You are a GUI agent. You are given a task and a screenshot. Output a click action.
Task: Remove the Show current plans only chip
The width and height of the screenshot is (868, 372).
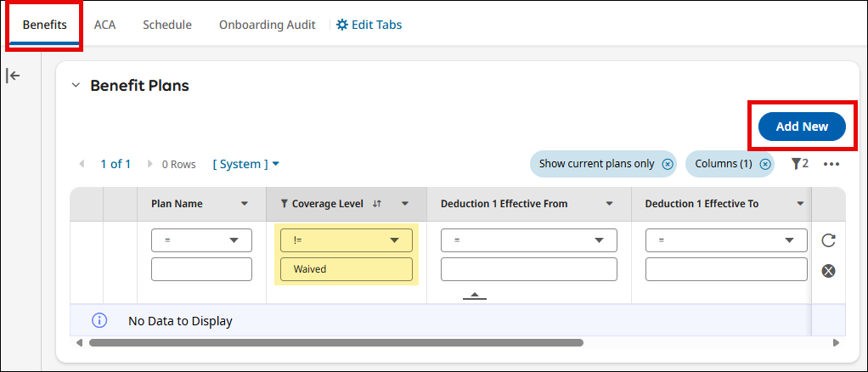[x=668, y=164]
